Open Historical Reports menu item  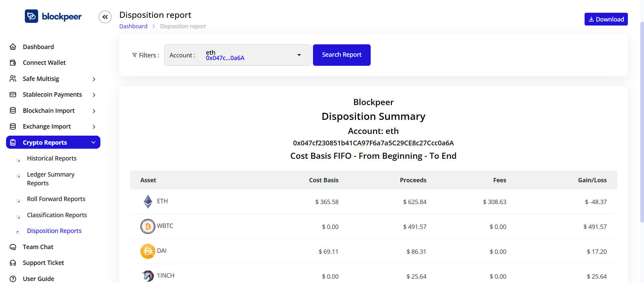coord(52,158)
